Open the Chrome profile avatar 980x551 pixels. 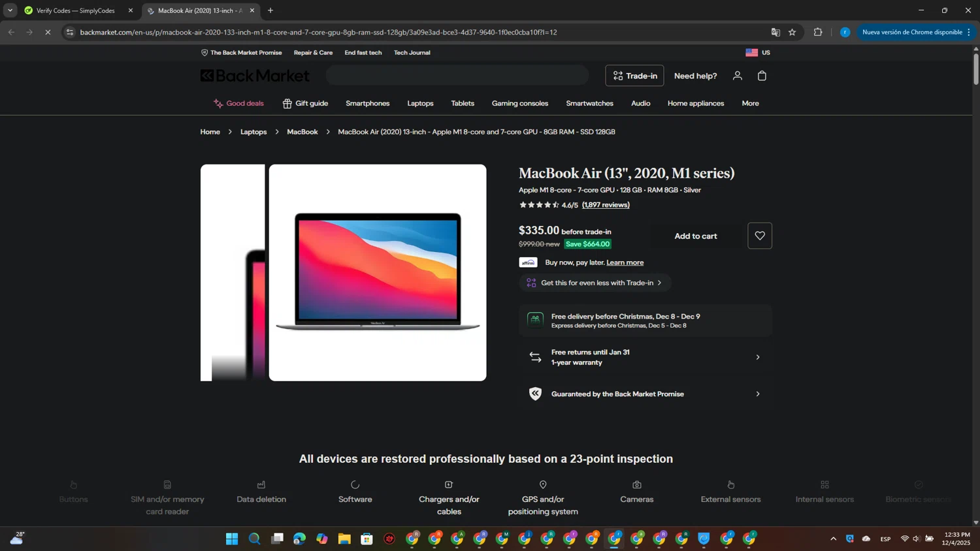(845, 32)
